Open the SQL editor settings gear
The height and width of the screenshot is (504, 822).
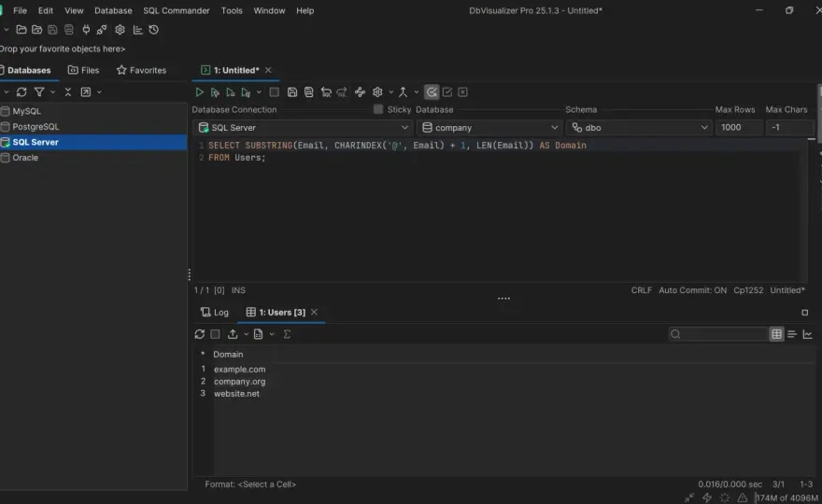[377, 92]
